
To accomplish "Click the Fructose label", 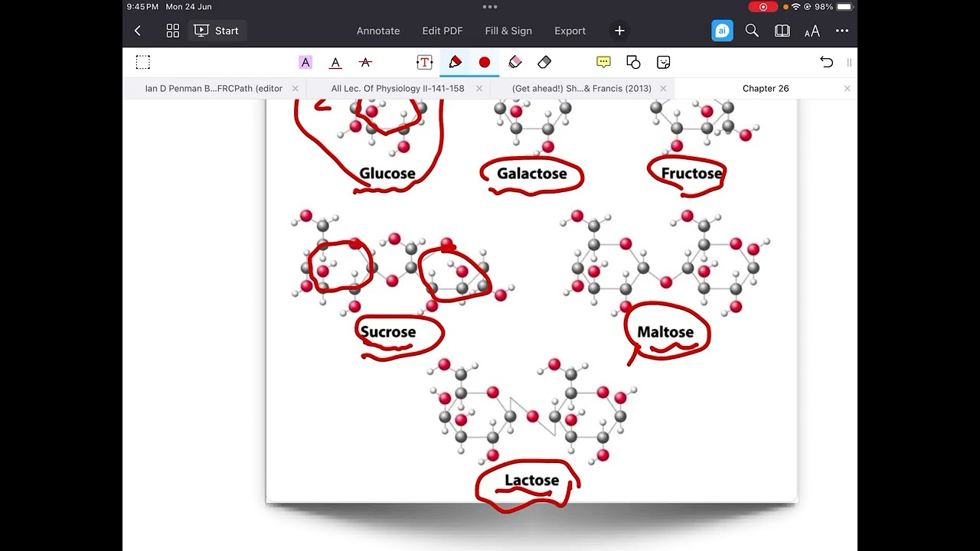I will (x=691, y=174).
